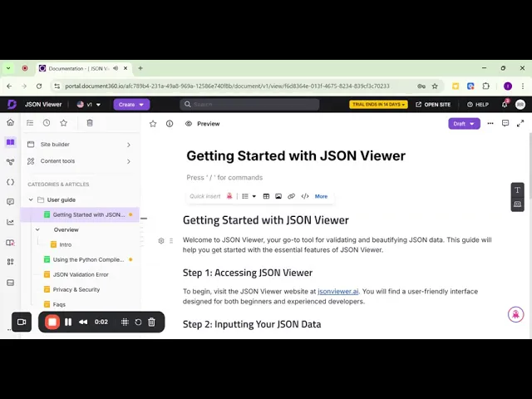Pause the screen recording

tap(68, 322)
